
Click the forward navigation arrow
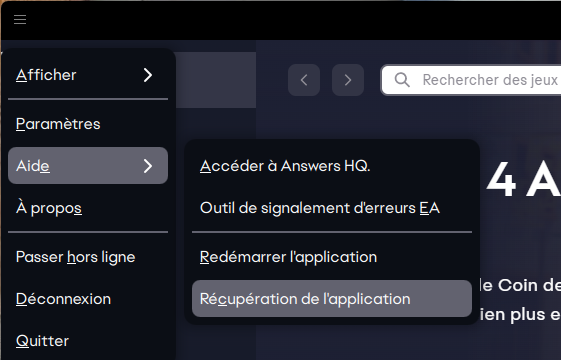pos(348,80)
